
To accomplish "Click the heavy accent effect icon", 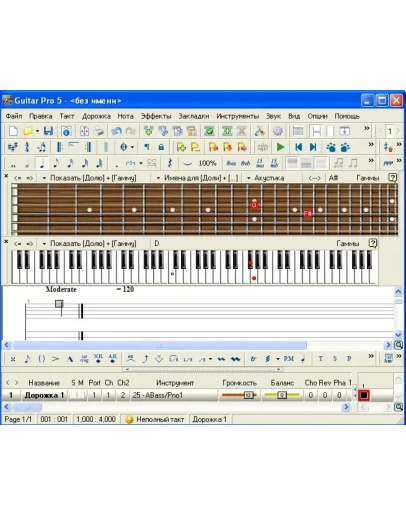I will coord(70,359).
